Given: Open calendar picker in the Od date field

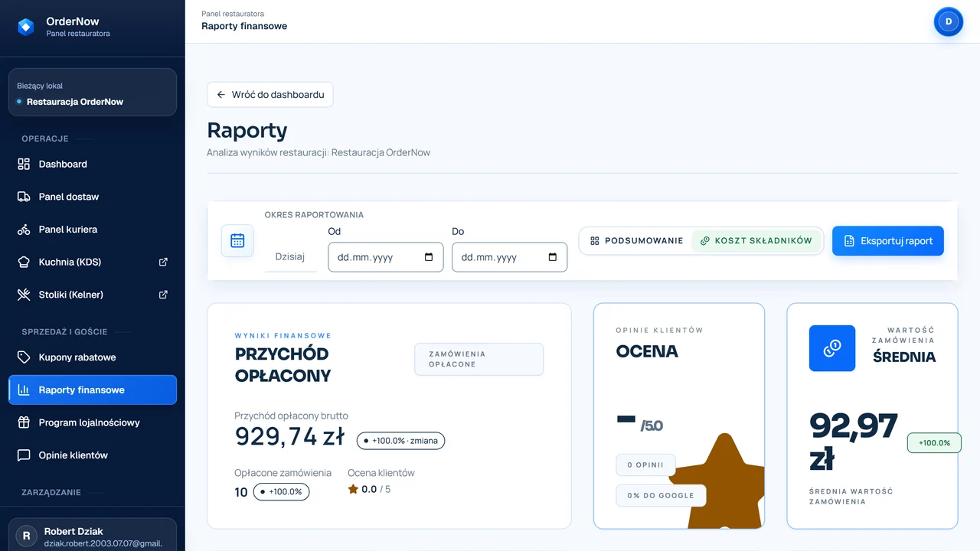Looking at the screenshot, I should point(429,257).
